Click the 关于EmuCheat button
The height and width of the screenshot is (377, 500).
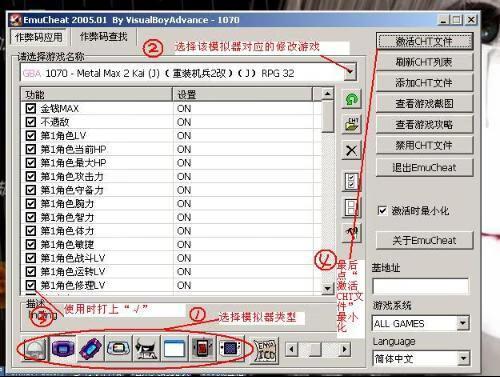tap(425, 240)
